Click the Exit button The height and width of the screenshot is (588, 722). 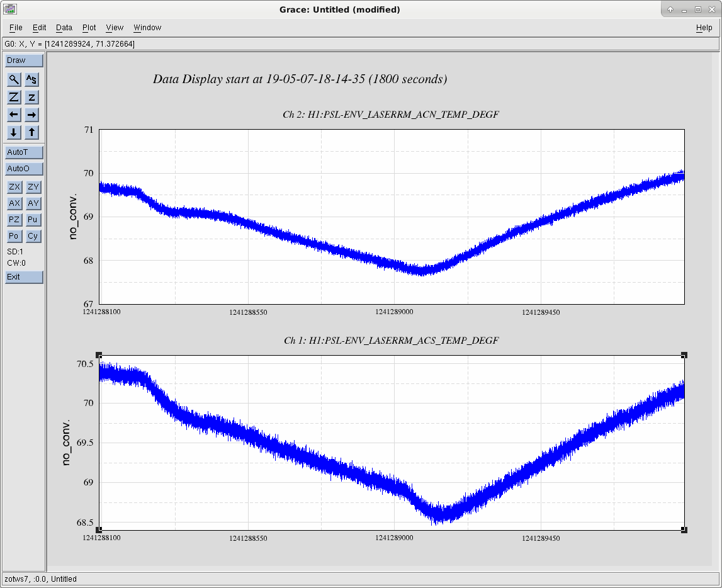[24, 277]
